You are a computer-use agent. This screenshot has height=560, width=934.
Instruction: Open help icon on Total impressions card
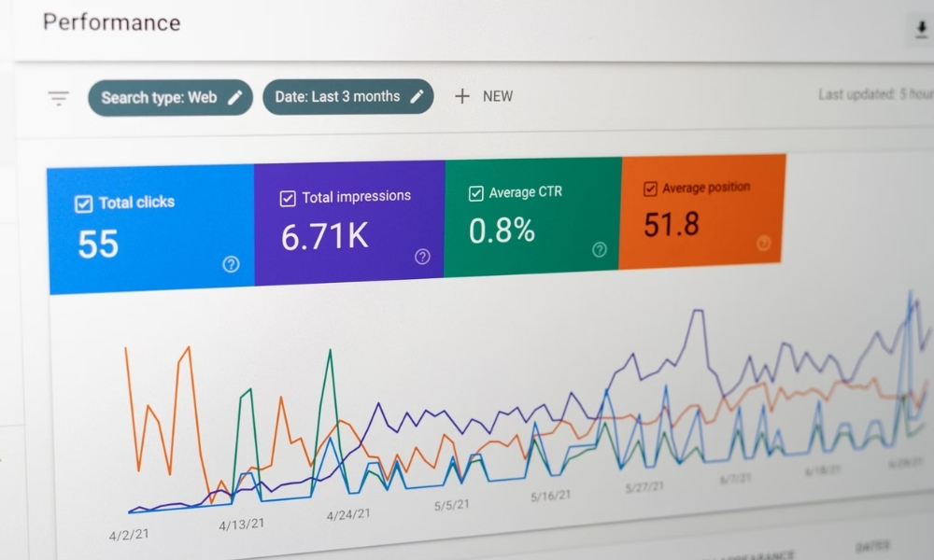pos(422,257)
